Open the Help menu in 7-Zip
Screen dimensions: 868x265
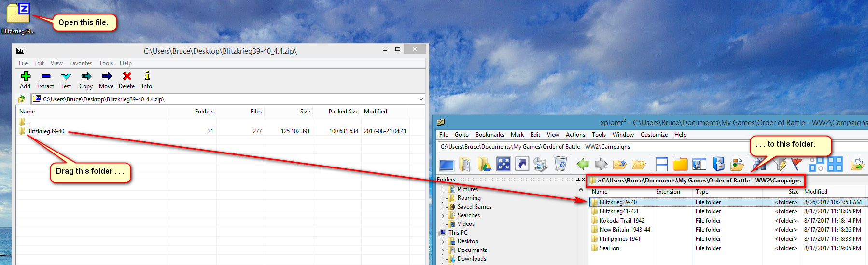coord(126,63)
